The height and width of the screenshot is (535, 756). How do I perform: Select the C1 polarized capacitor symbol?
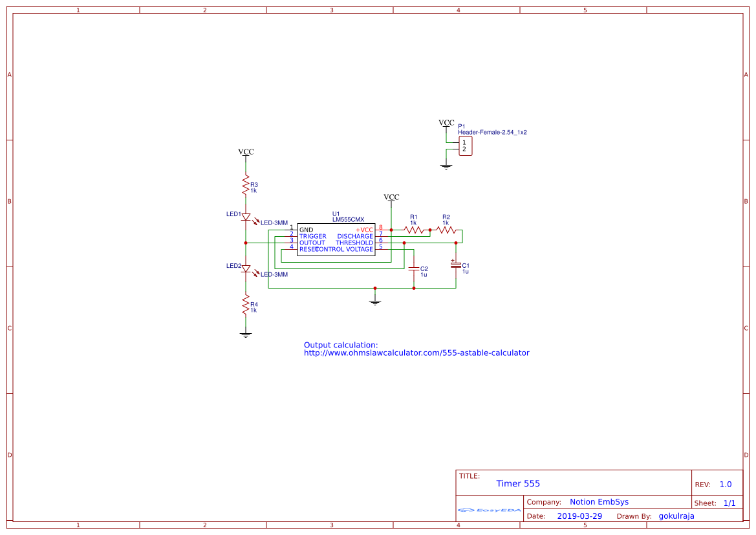tap(456, 265)
